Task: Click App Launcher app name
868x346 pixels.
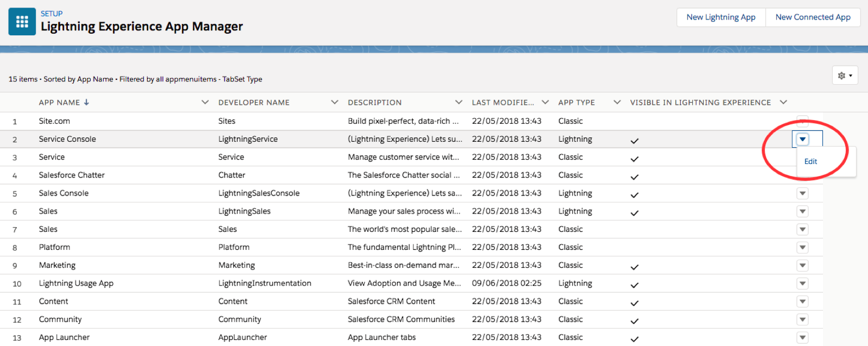Action: [x=64, y=337]
